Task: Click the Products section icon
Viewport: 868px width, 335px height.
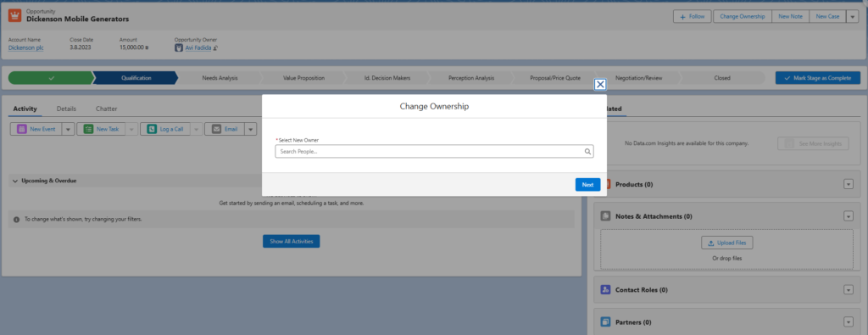Action: 605,184
